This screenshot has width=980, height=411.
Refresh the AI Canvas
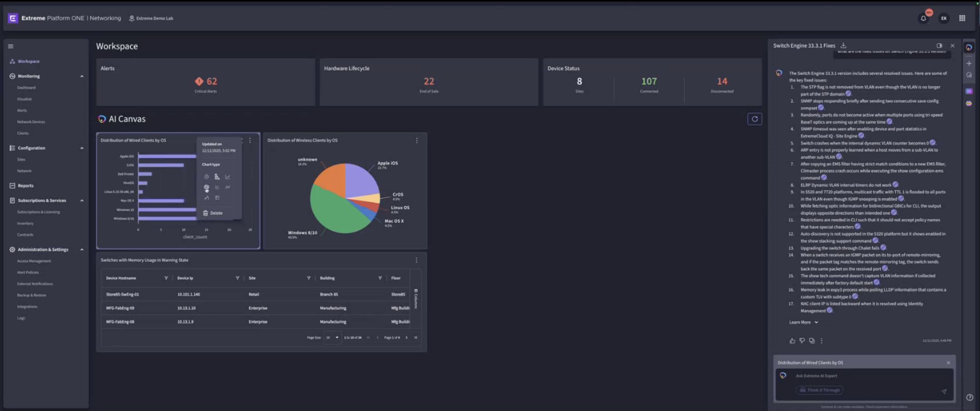point(755,119)
